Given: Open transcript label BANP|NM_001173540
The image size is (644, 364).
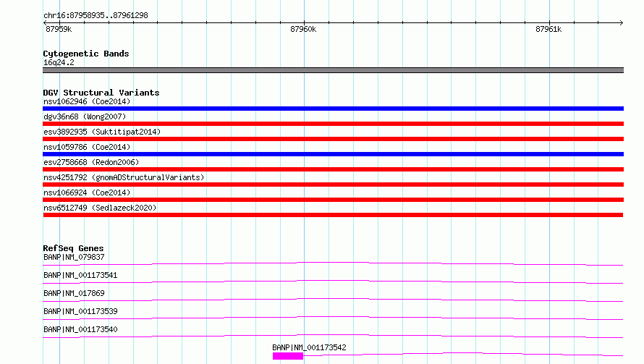Looking at the screenshot, I should click(x=80, y=329).
